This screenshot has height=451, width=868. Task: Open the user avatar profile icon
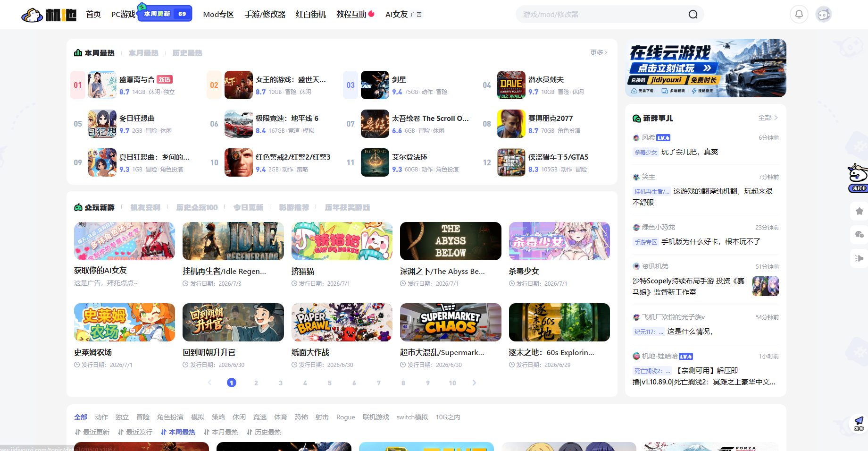(x=824, y=14)
